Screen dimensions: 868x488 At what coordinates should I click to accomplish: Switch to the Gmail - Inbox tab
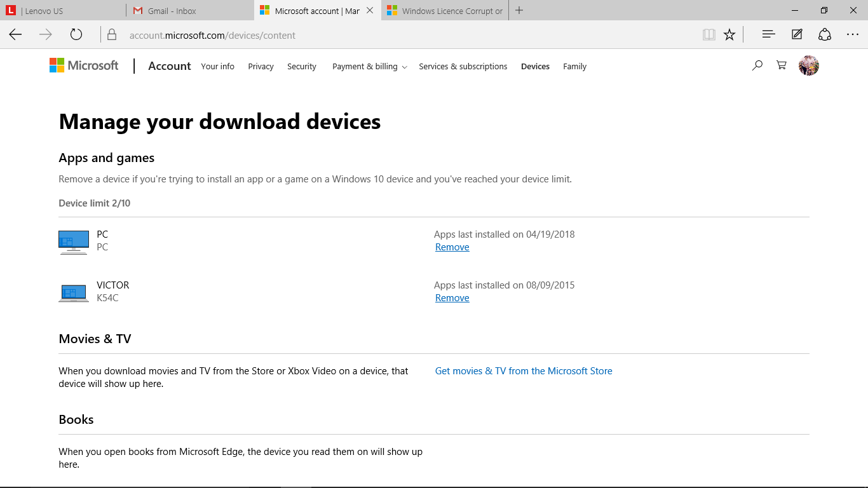pyautogui.click(x=191, y=11)
